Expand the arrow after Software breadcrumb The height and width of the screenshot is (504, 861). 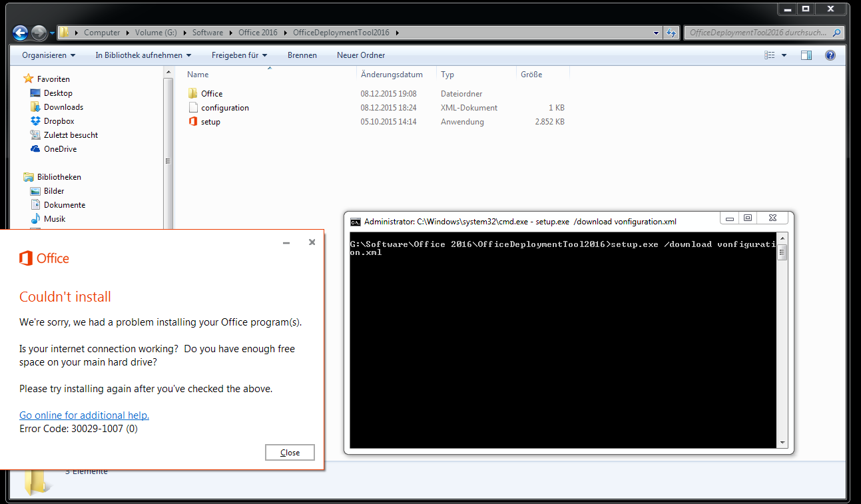pyautogui.click(x=230, y=33)
